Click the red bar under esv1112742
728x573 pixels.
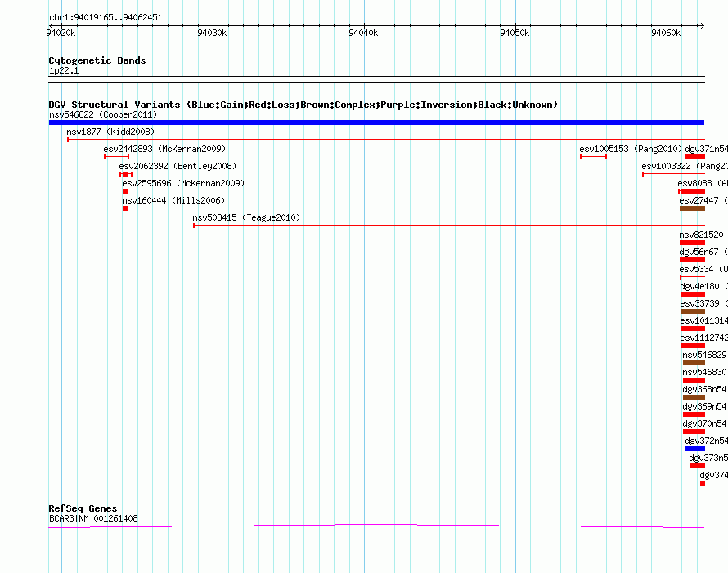693,346
